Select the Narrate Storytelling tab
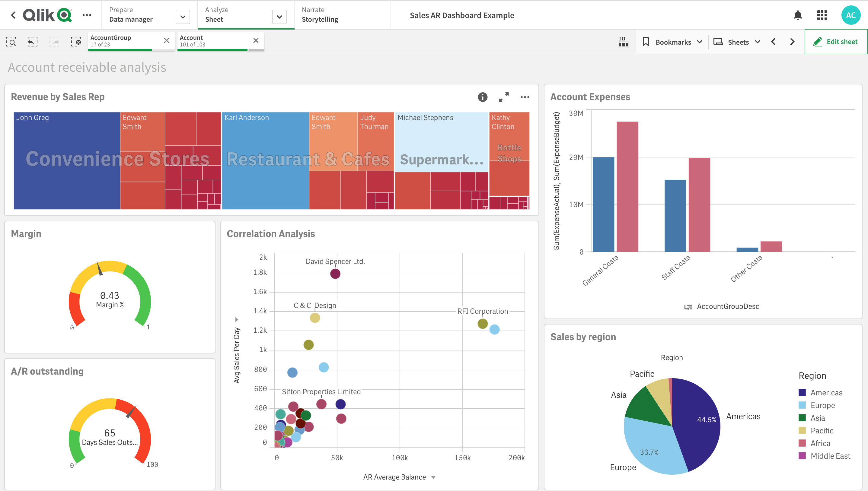 coord(320,15)
